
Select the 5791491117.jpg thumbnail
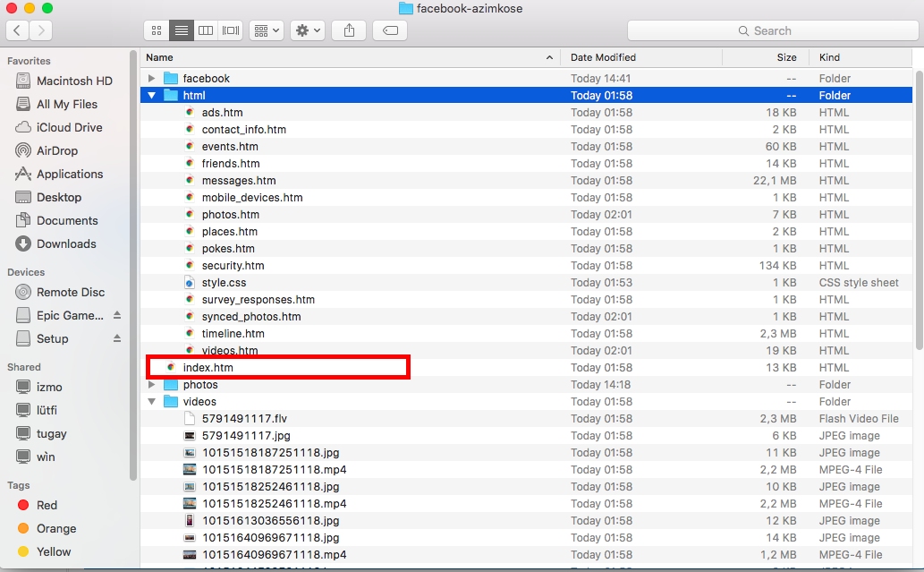189,436
